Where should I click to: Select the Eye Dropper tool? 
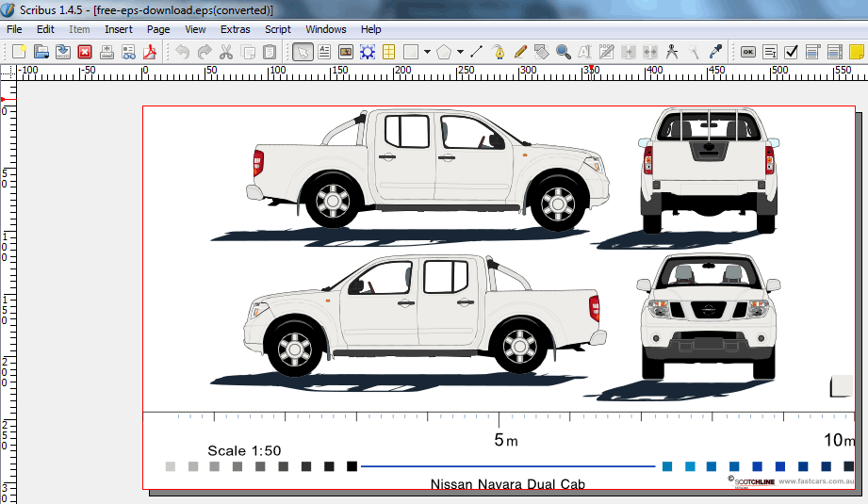tap(715, 52)
